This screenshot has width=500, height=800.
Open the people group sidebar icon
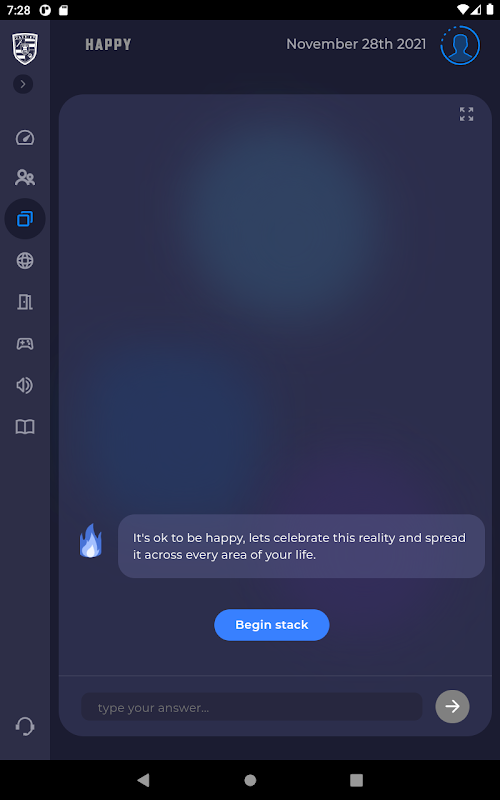click(25, 178)
